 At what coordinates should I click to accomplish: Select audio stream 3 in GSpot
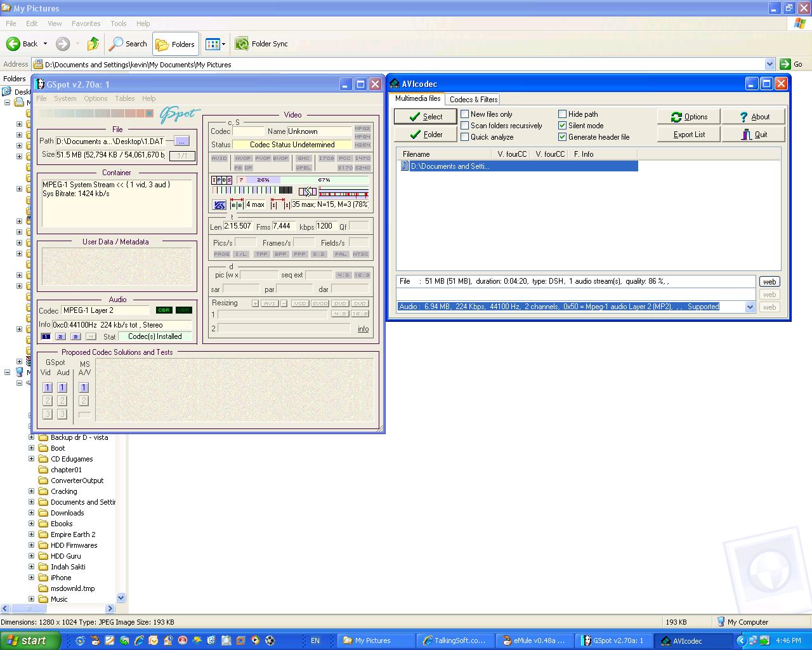tap(75, 336)
